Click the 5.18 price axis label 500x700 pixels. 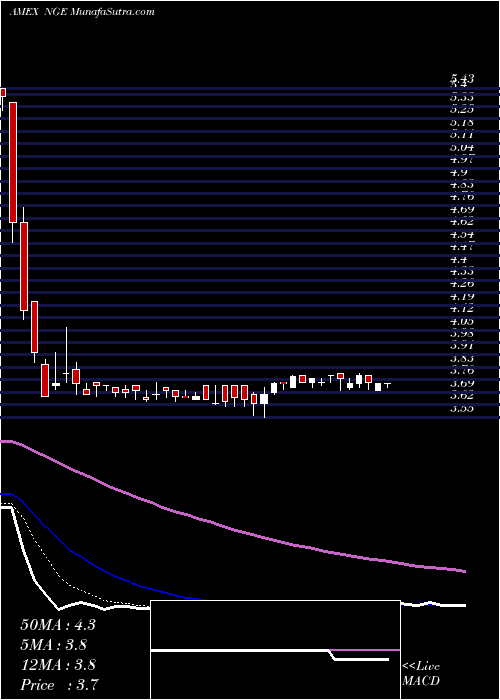click(x=462, y=122)
